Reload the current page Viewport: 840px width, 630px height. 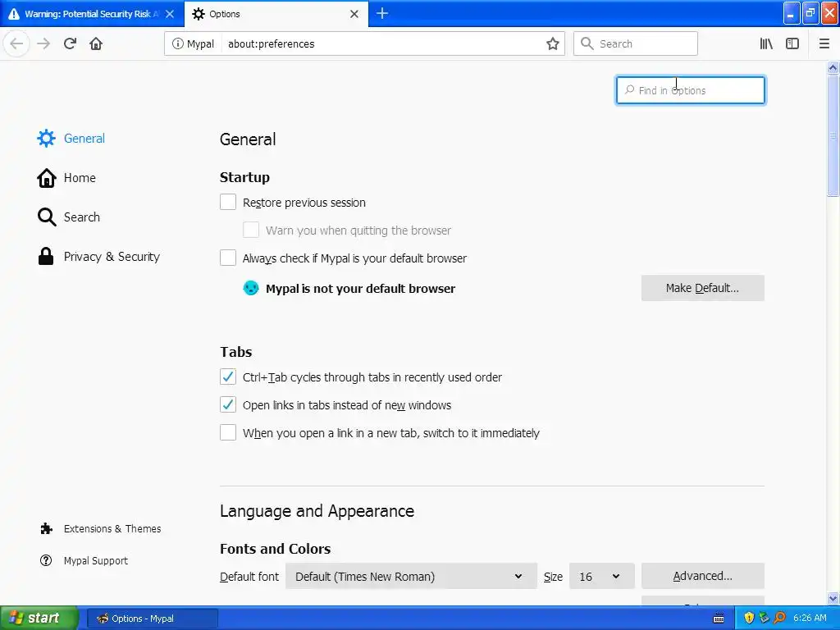click(70, 43)
